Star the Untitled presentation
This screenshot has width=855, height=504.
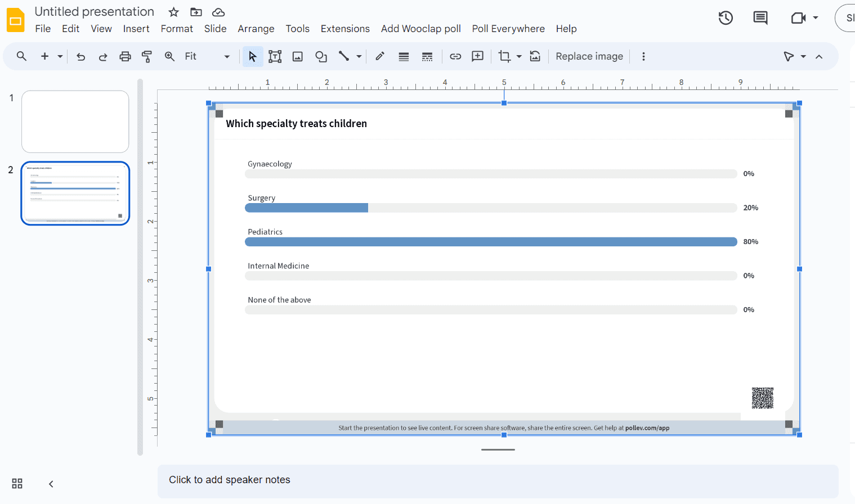173,12
